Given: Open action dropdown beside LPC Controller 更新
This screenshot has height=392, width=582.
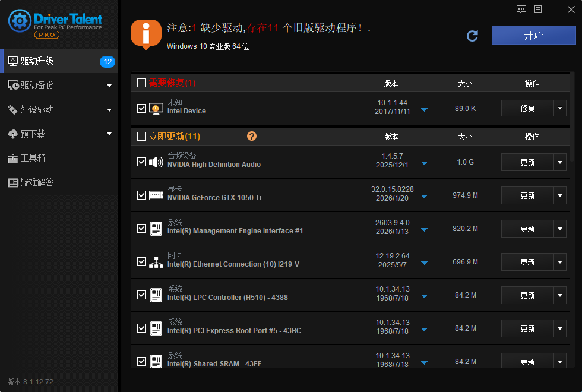Looking at the screenshot, I should pyautogui.click(x=560, y=295).
